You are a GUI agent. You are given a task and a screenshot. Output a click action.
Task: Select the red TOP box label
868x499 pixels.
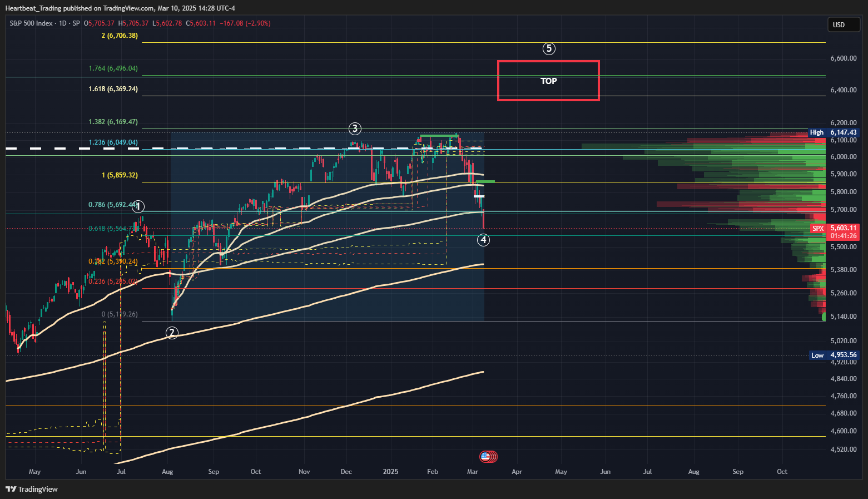point(548,81)
